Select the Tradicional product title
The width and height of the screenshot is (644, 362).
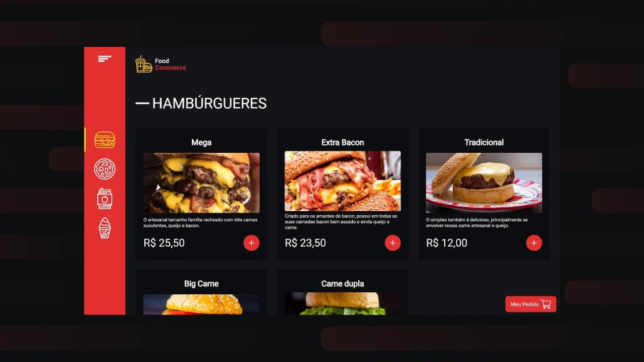484,142
